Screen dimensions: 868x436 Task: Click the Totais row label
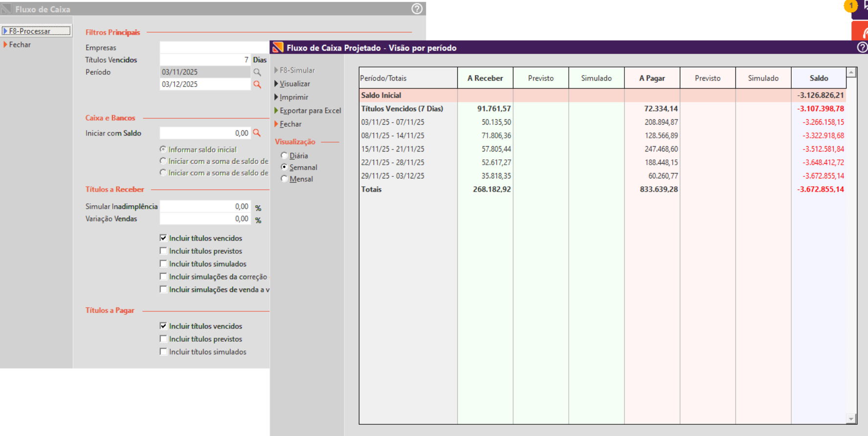[371, 189]
